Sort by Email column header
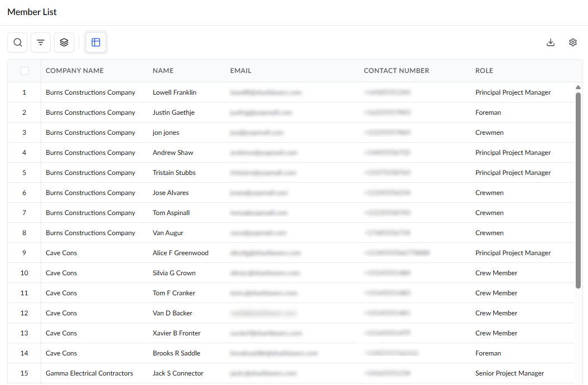The image size is (588, 385). pyautogui.click(x=241, y=70)
